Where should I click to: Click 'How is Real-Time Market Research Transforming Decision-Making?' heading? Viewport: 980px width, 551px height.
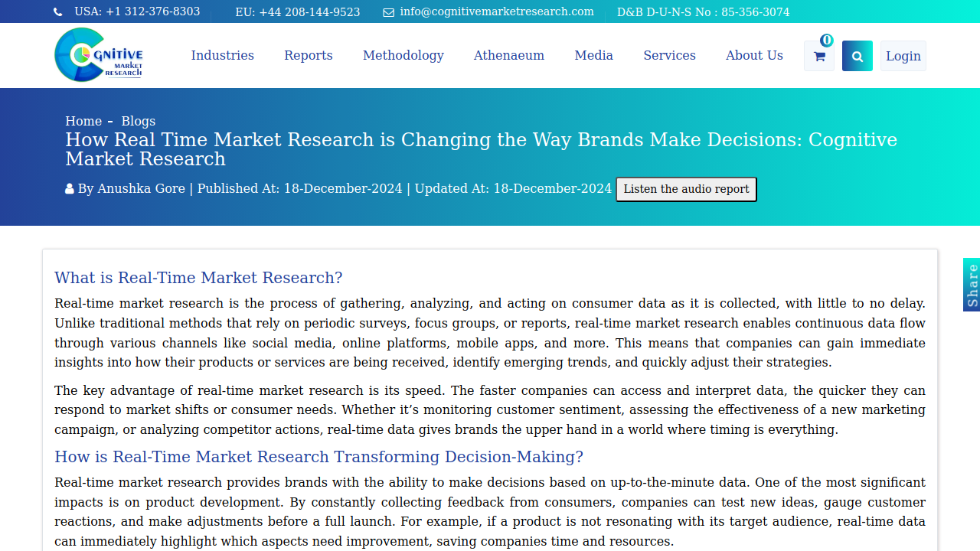click(318, 457)
